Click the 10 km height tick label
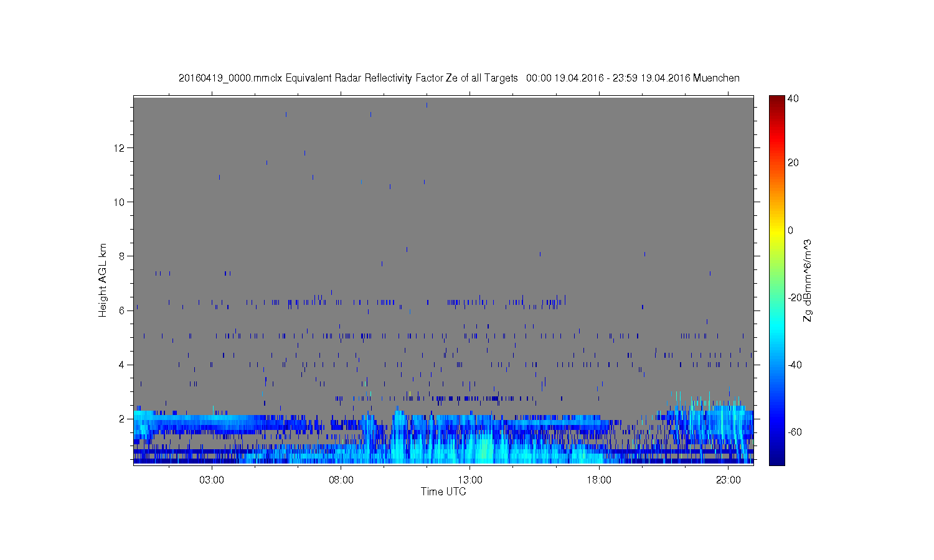 (x=120, y=202)
